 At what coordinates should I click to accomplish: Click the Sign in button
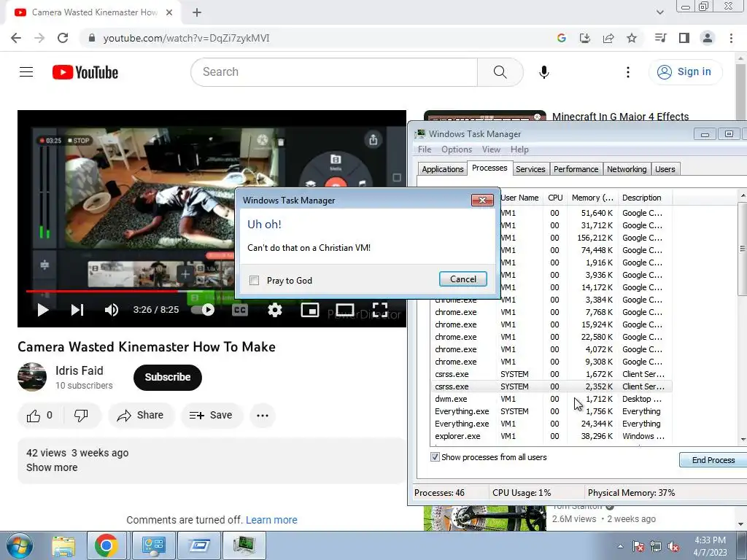685,72
